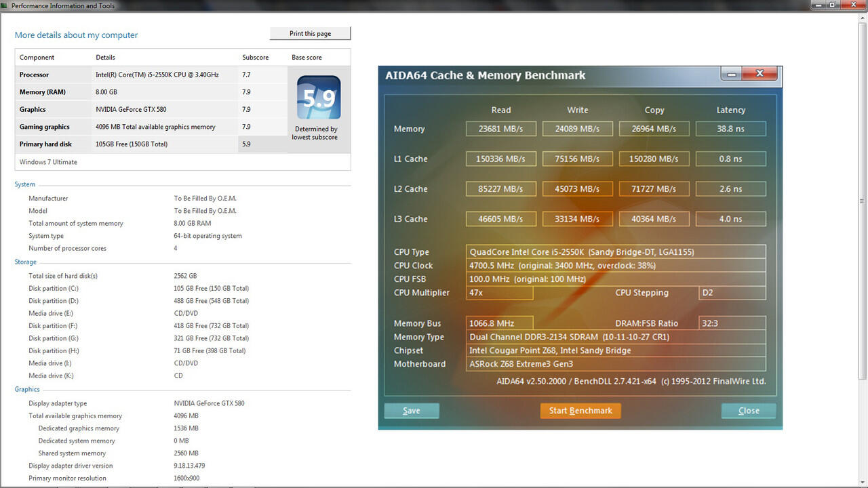Click the Windows Experience Index 5.9 badge

point(319,98)
